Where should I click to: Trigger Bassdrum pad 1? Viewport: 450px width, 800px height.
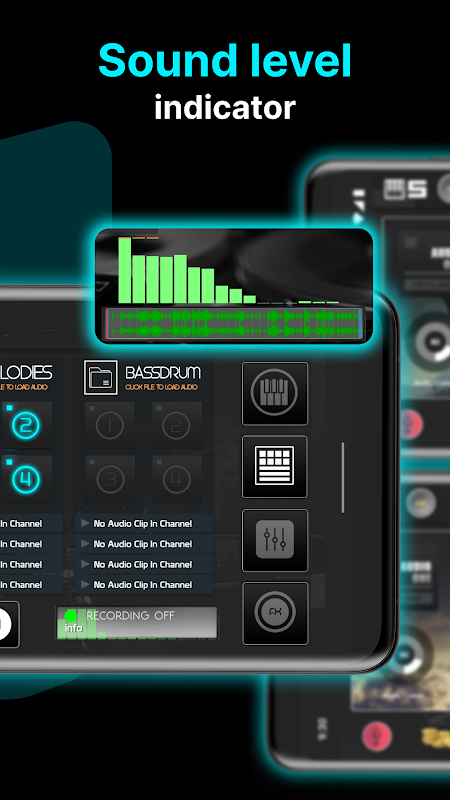110,426
